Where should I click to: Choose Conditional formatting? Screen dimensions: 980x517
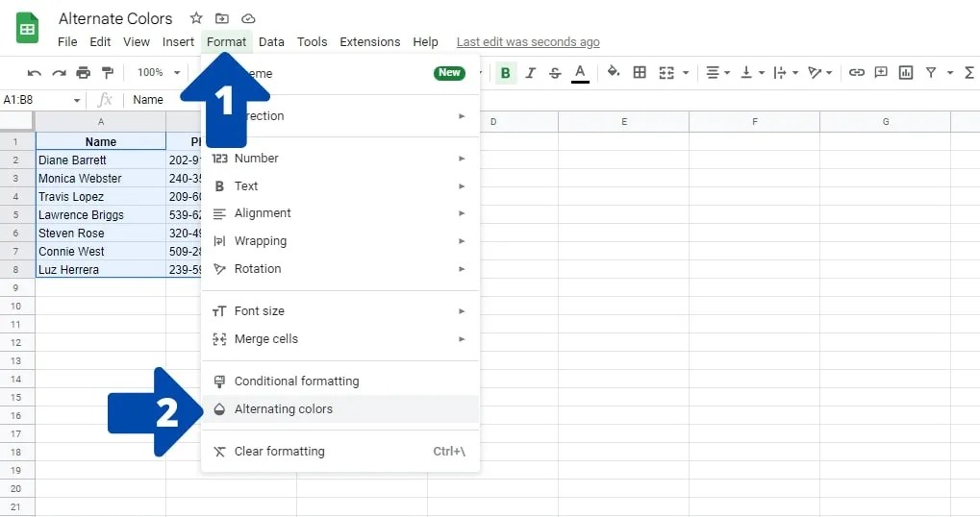coord(340,381)
